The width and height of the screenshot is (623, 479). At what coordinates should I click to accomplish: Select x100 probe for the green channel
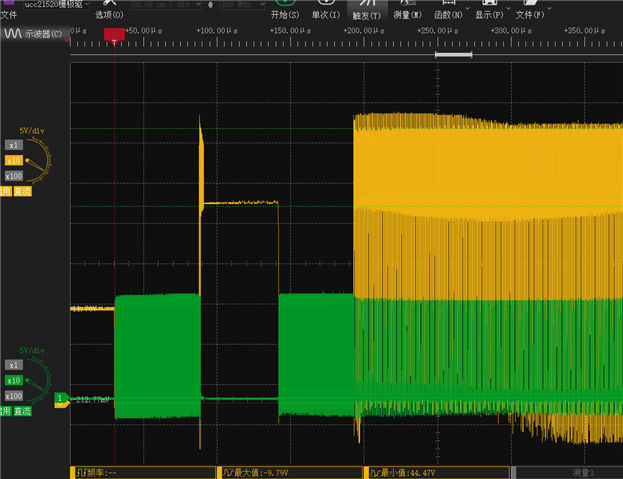coord(14,396)
